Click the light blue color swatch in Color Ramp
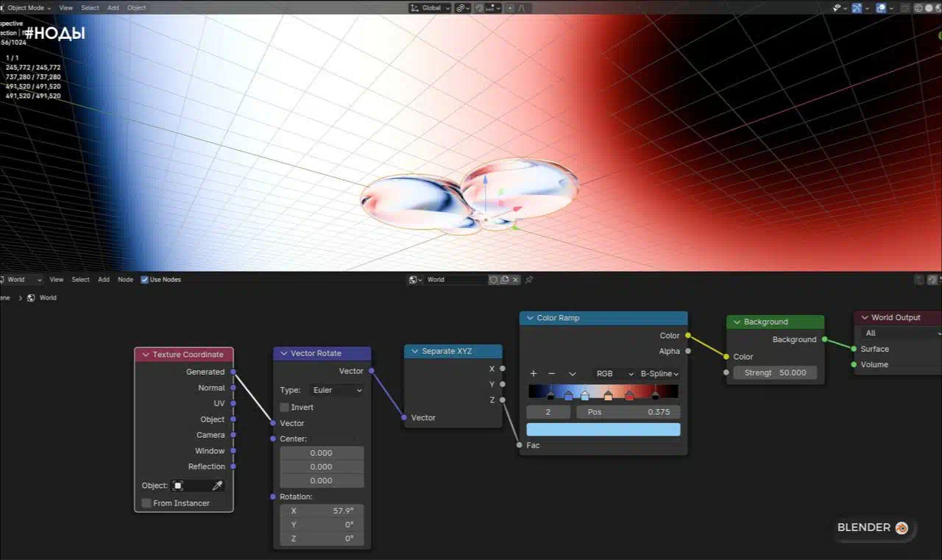 point(603,430)
